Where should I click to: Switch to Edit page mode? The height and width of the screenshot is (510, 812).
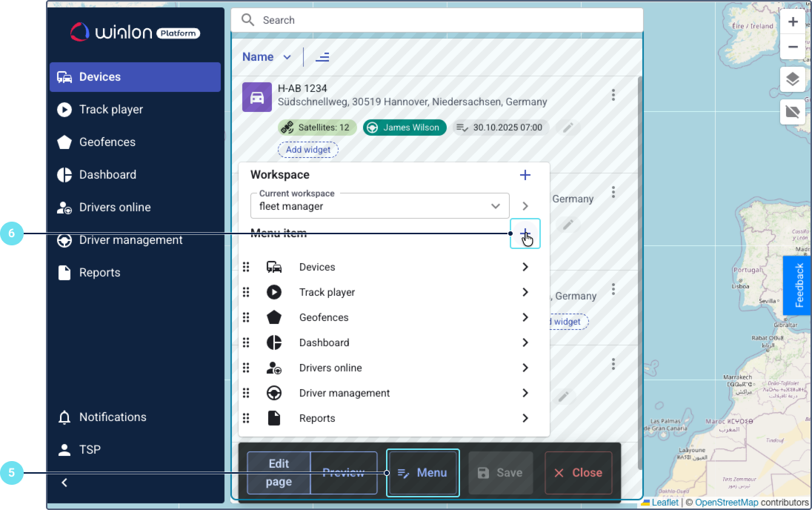coord(279,473)
